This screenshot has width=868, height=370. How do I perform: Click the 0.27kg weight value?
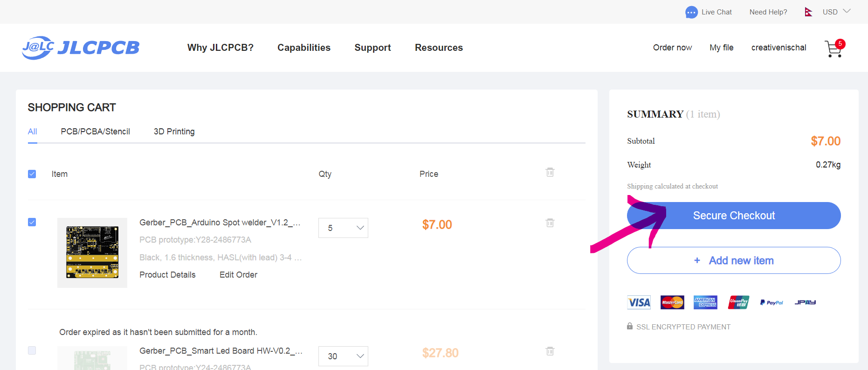coord(828,165)
